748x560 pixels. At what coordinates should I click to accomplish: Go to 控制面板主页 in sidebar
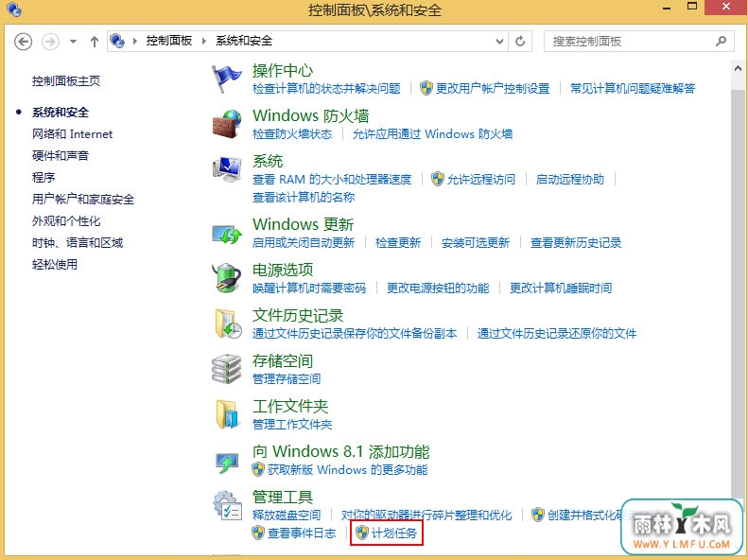tap(66, 81)
